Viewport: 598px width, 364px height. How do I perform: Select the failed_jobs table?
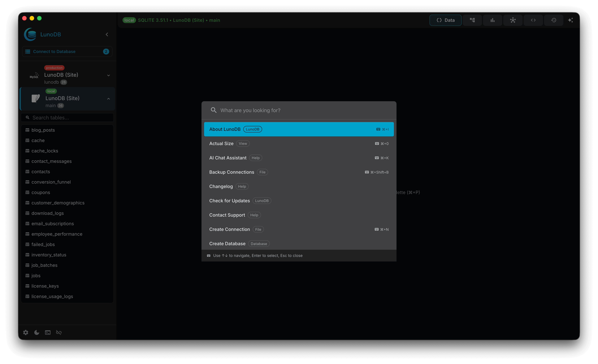(x=43, y=244)
